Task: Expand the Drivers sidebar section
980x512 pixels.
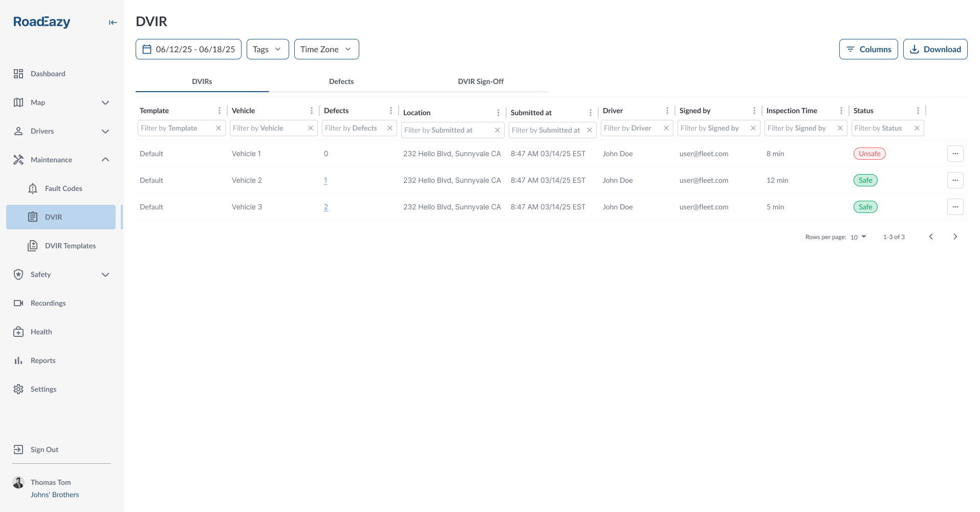Action: tap(105, 131)
